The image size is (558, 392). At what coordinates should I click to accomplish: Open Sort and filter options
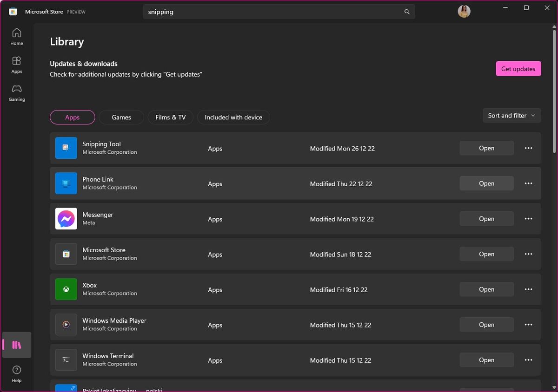511,115
